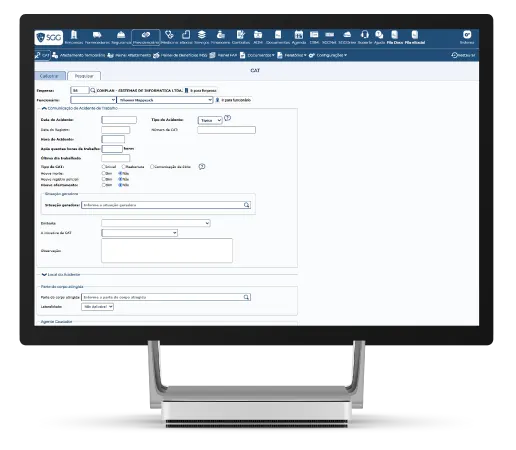Click the Ir para Empresa link

coord(201,90)
